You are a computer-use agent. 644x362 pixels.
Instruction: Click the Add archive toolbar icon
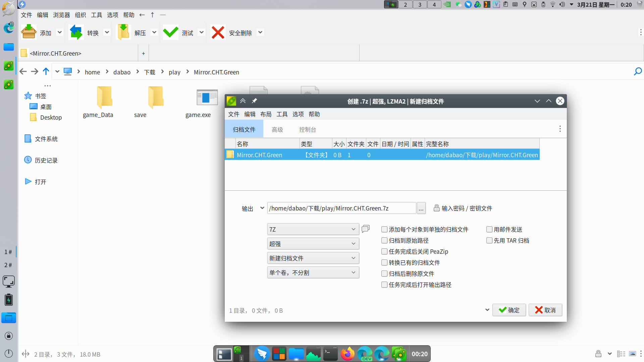(29, 33)
